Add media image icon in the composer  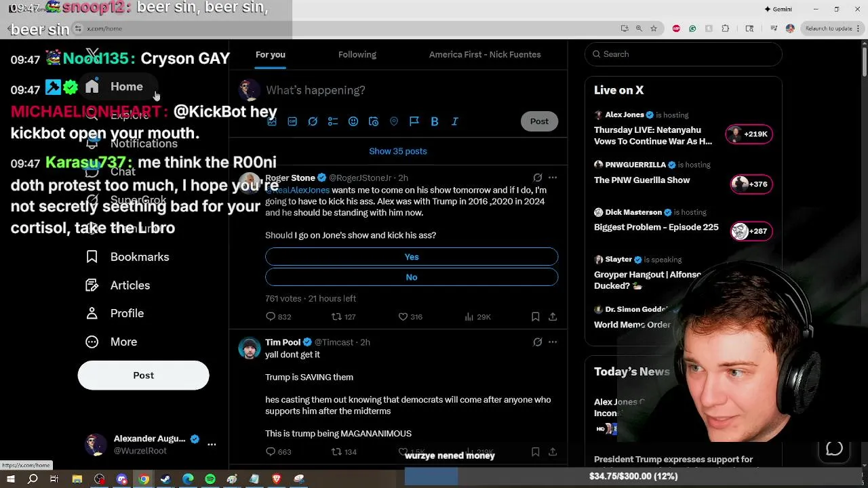pyautogui.click(x=272, y=121)
